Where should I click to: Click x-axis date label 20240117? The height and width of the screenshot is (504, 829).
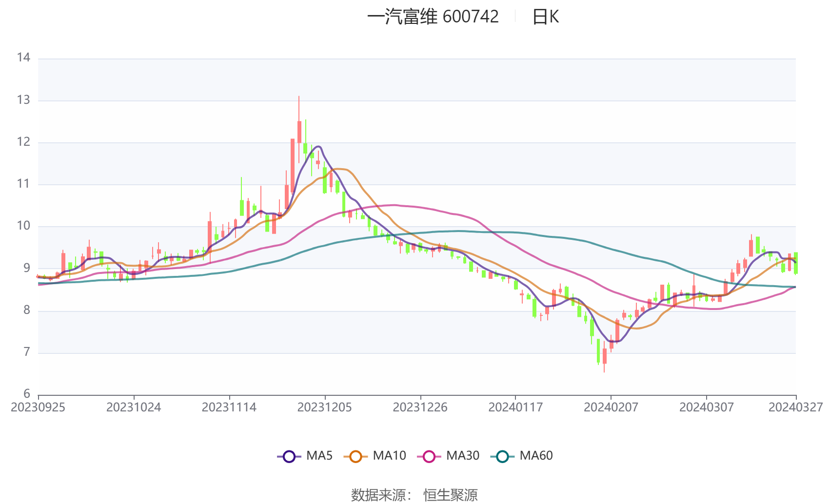tap(515, 407)
